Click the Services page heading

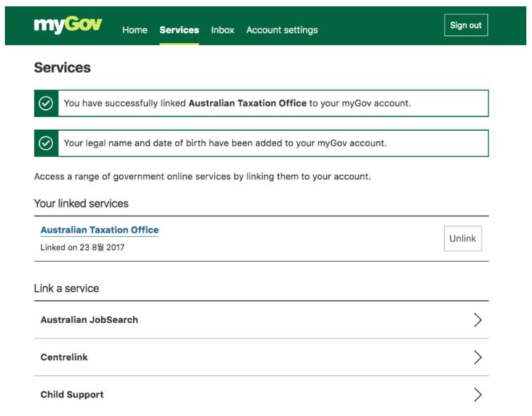(x=62, y=68)
